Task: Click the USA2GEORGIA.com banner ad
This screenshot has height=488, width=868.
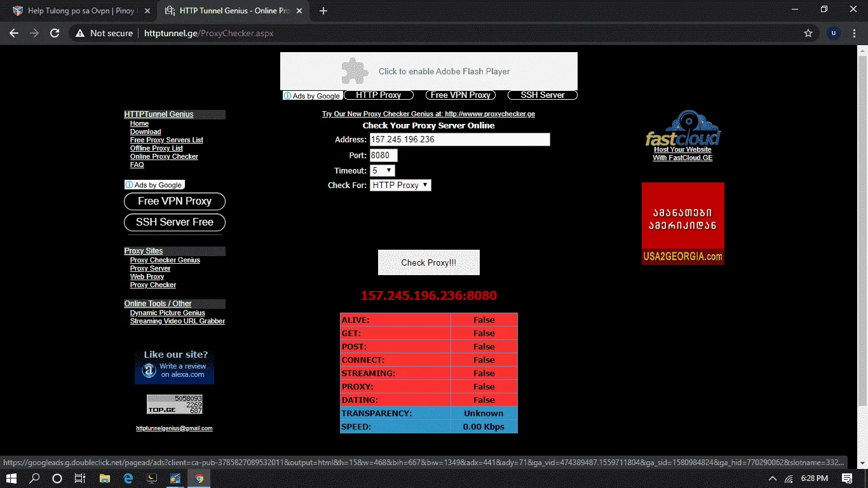Action: [x=683, y=224]
